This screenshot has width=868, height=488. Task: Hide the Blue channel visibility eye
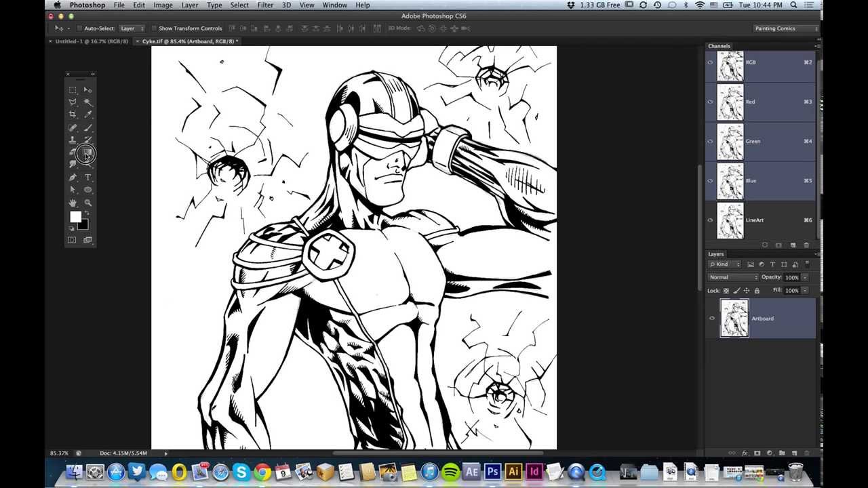(x=711, y=181)
